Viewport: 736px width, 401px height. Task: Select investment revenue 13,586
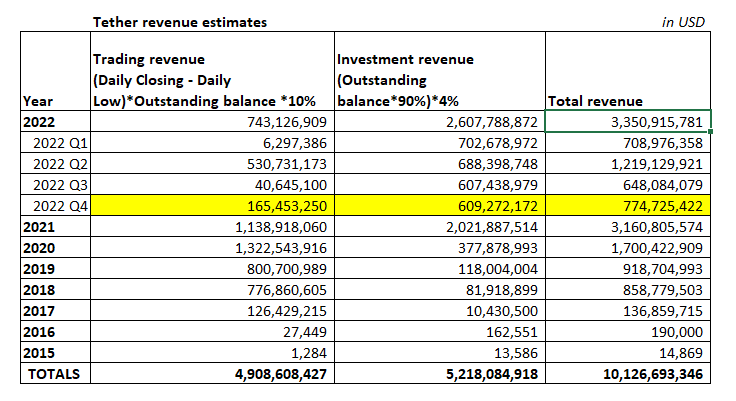(x=440, y=352)
